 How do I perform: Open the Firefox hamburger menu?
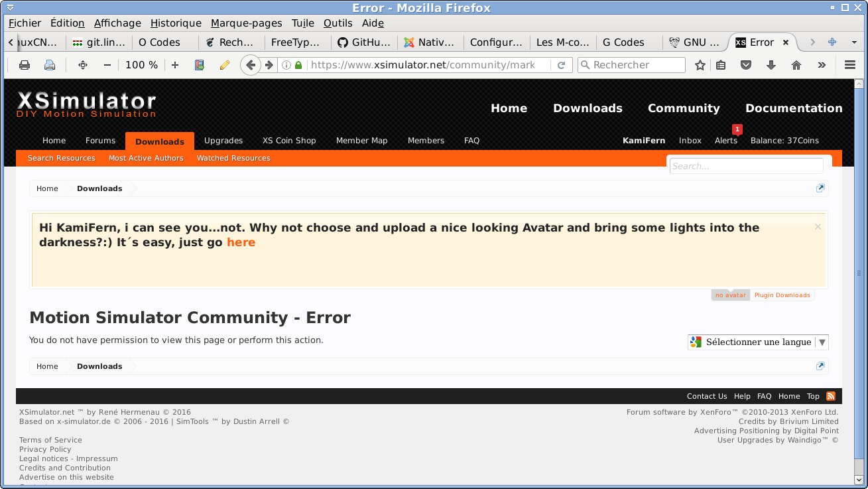pyautogui.click(x=850, y=65)
